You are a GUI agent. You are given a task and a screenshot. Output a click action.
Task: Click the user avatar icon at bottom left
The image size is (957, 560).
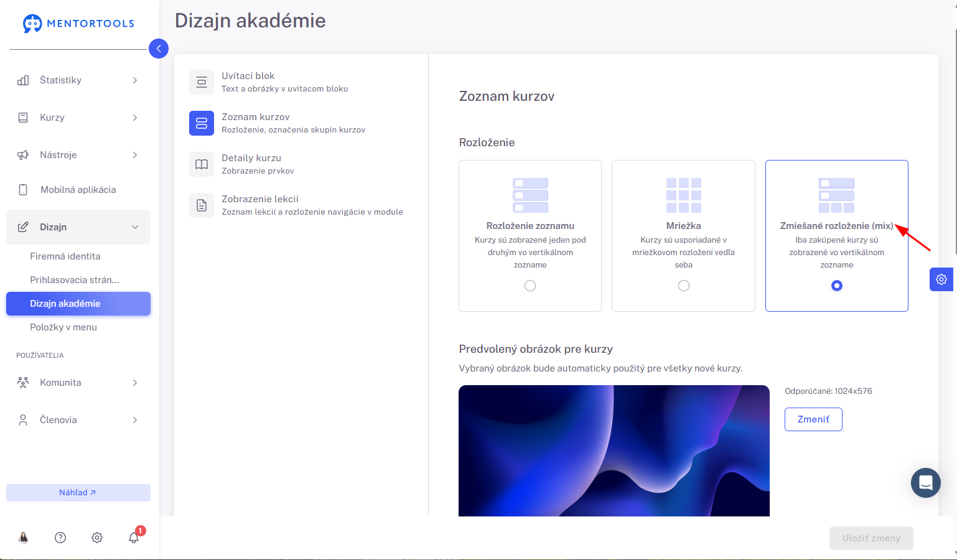[x=24, y=538]
